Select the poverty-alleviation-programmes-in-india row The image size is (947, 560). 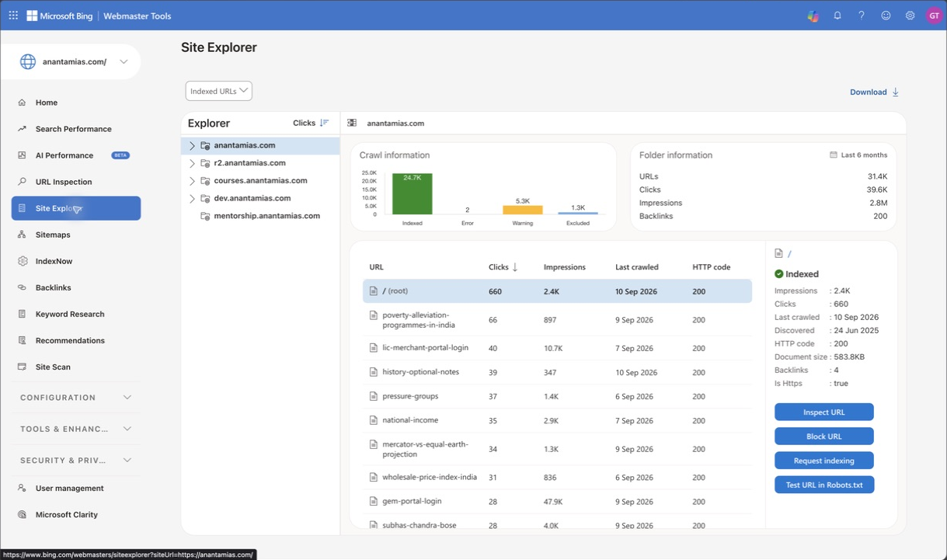557,320
